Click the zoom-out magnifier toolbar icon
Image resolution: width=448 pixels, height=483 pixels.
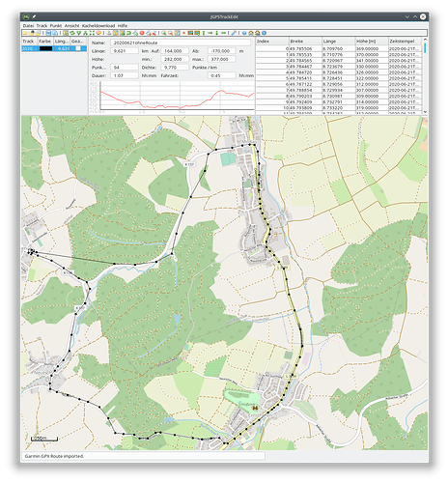click(x=171, y=33)
